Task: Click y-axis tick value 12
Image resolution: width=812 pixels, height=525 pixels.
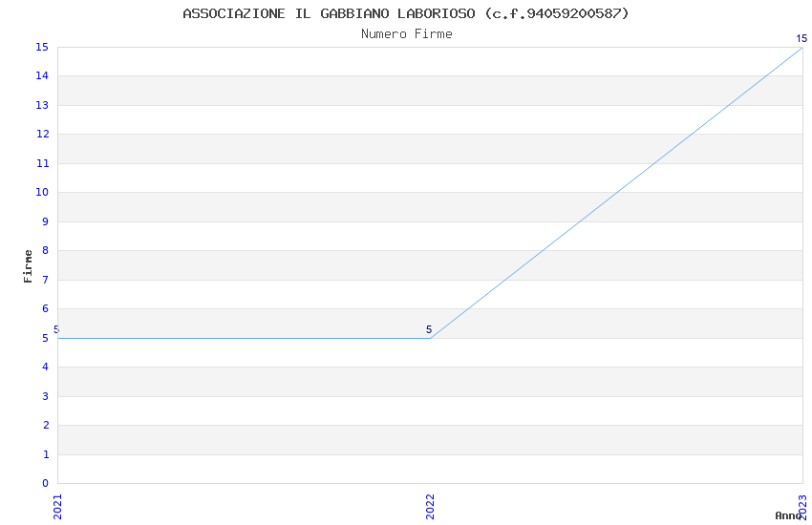Action: pos(42,134)
